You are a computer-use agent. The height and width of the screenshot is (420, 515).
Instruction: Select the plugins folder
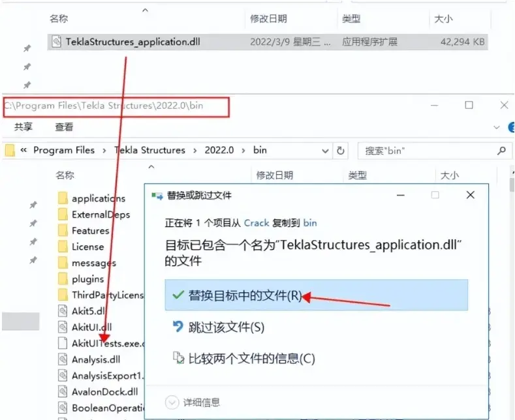[x=81, y=278]
